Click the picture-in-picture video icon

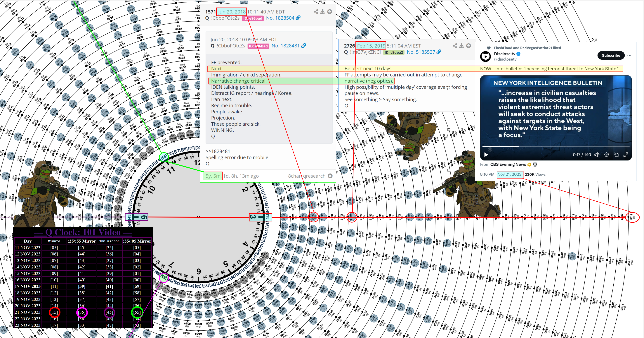coord(616,155)
